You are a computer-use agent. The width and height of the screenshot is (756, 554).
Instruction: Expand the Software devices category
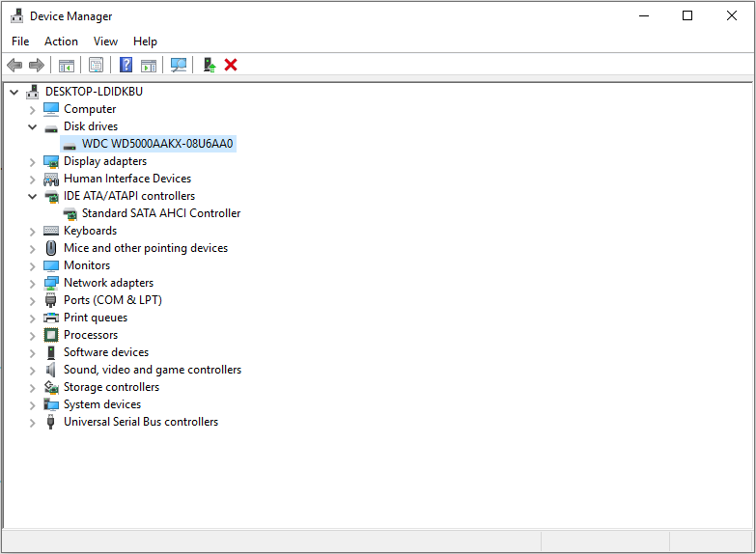click(32, 353)
